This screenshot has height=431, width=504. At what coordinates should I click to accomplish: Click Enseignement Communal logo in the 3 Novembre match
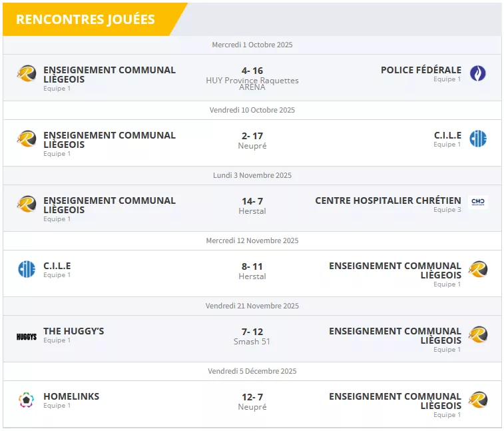(x=27, y=204)
